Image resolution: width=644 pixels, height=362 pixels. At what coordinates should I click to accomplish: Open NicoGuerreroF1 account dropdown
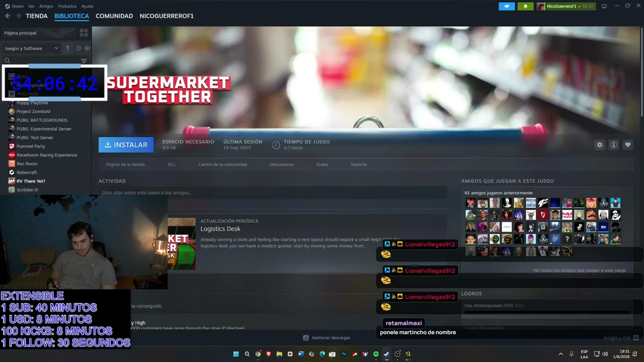[566, 6]
